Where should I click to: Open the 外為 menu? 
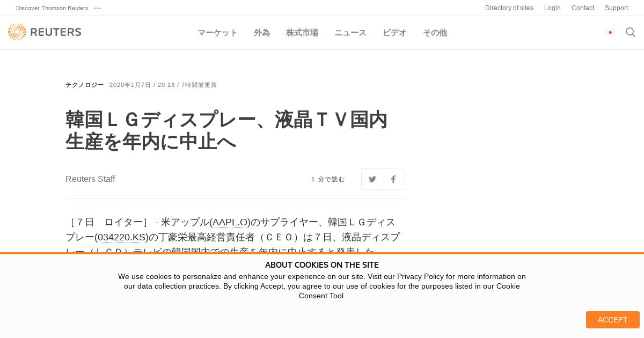[262, 33]
